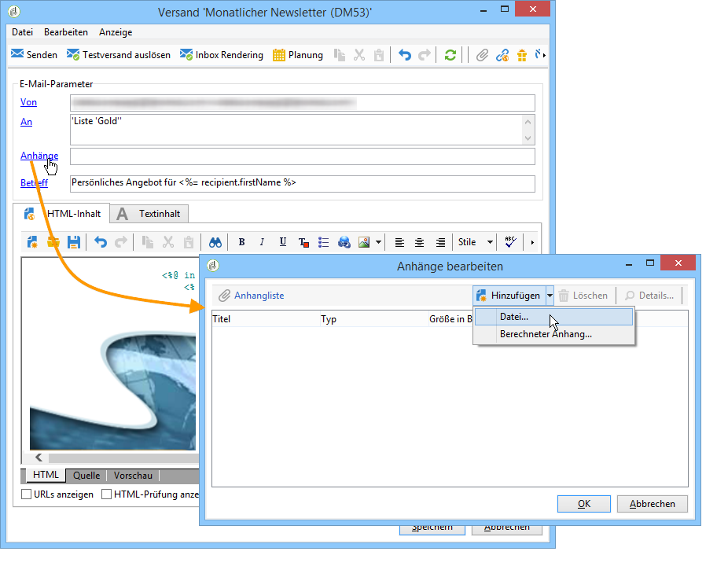
Task: Click the cut scissors icon in main toolbar
Action: 359,55
